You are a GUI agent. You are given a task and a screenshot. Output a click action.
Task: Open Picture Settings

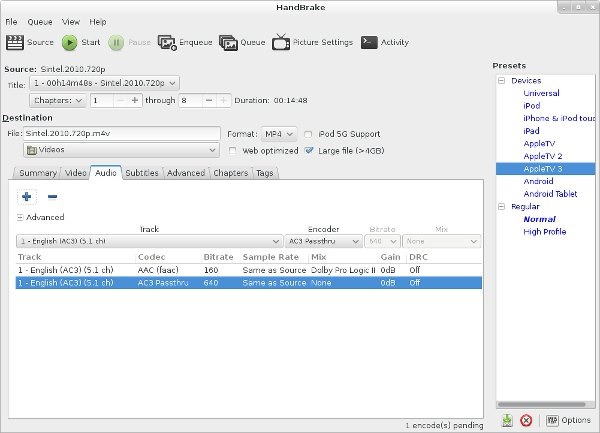[282, 42]
